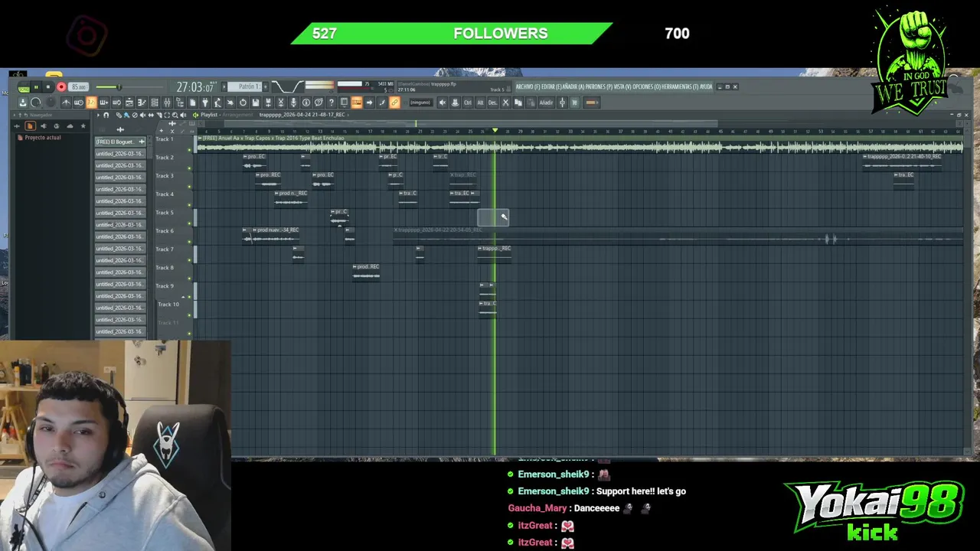Click the shopping cart icon in the toolbar
Image resolution: width=980 pixels, height=551 pixels.
coord(575,103)
